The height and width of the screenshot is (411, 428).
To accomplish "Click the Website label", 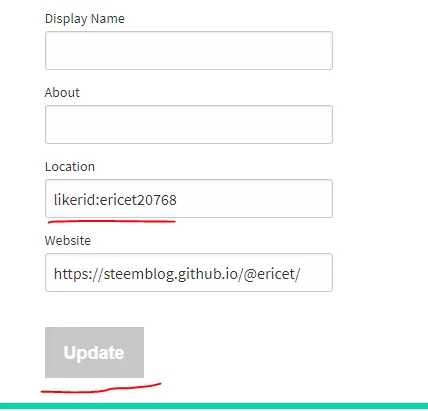I will 68,240.
